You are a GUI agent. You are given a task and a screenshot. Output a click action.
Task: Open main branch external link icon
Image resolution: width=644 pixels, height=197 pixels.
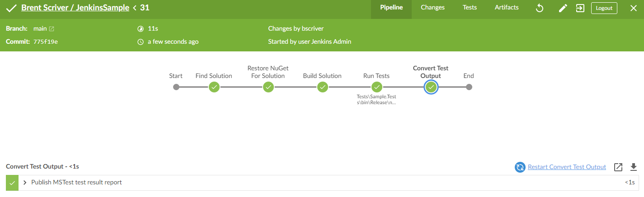(x=52, y=29)
